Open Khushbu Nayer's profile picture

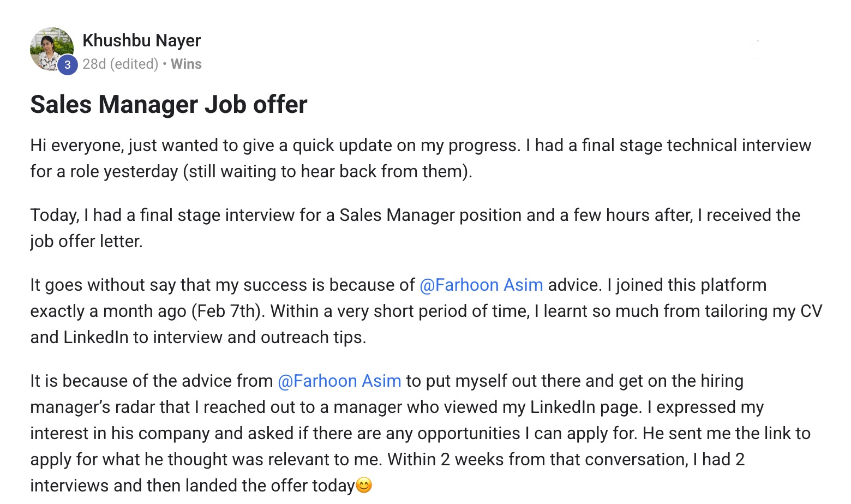coord(52,49)
